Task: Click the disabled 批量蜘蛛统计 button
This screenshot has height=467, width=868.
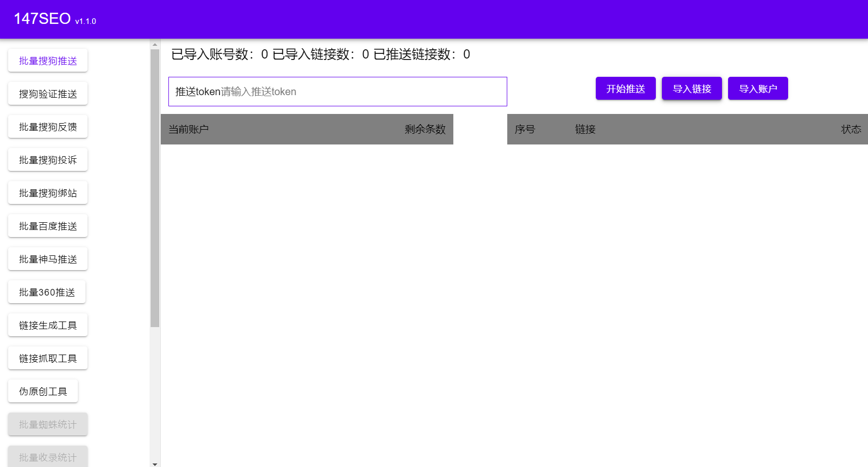Action: coord(48,424)
